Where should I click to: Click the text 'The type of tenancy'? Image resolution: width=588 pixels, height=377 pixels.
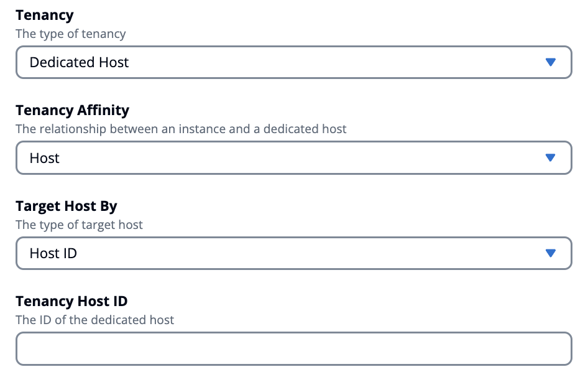pos(70,34)
